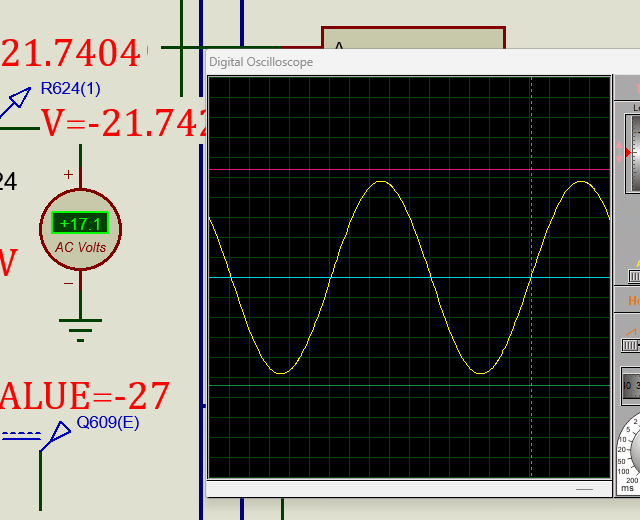Viewport: 640px width, 520px height.
Task: Click the horizontal position thumbwheel
Action: (631, 386)
